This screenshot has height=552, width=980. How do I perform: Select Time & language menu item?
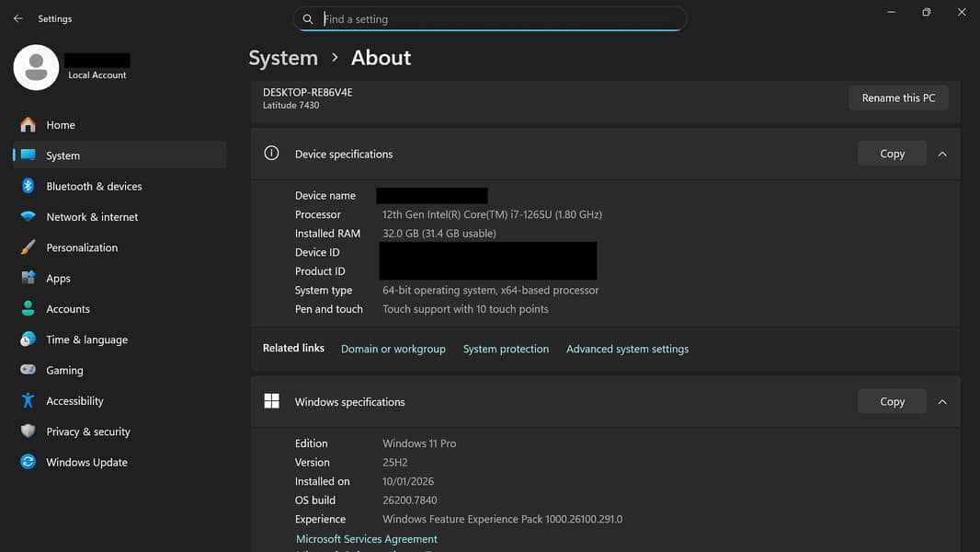[86, 339]
